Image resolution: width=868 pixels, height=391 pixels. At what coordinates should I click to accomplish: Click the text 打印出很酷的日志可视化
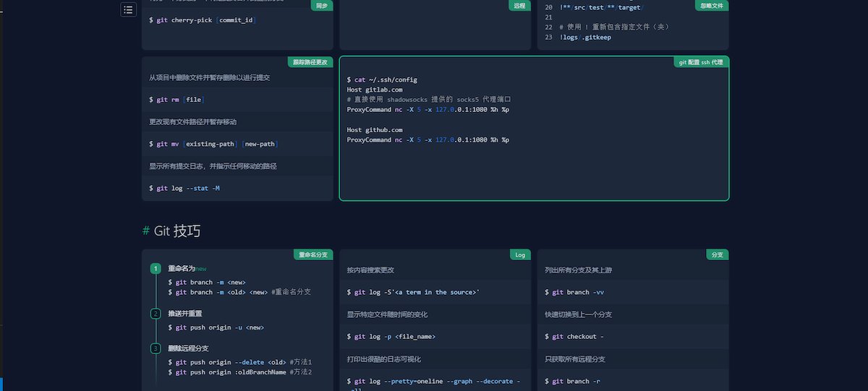point(384,359)
